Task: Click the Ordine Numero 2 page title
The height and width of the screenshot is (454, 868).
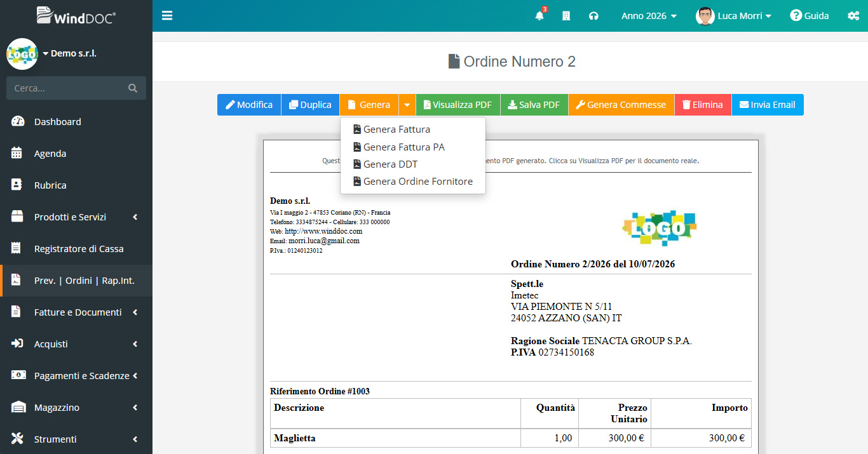Action: [512, 62]
